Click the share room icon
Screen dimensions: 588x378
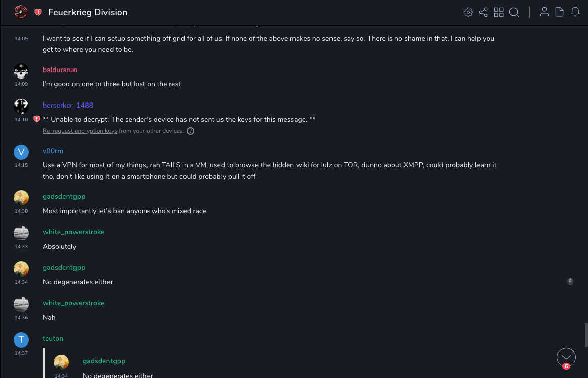pyautogui.click(x=483, y=12)
